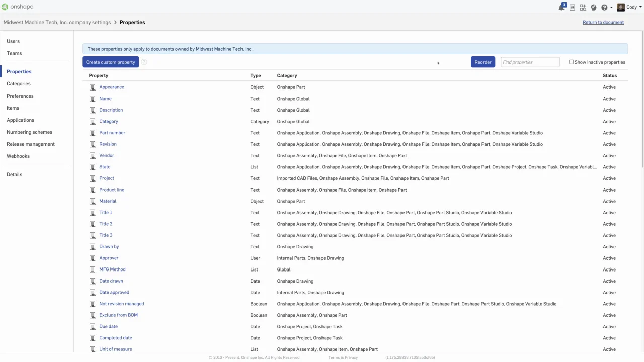Open the action items list icon
The image size is (644, 362).
coord(572,8)
